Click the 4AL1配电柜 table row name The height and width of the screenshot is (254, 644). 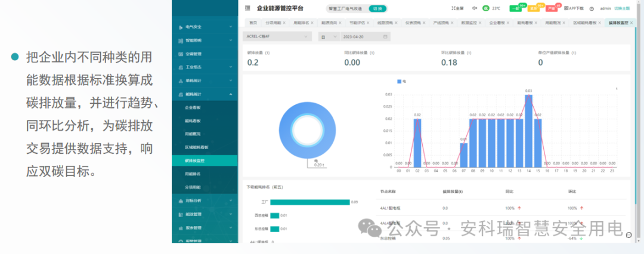tap(390, 208)
